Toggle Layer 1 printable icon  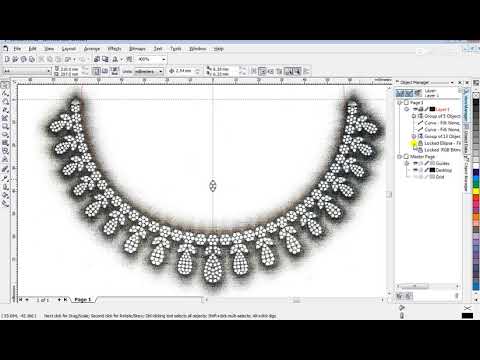coord(421,109)
